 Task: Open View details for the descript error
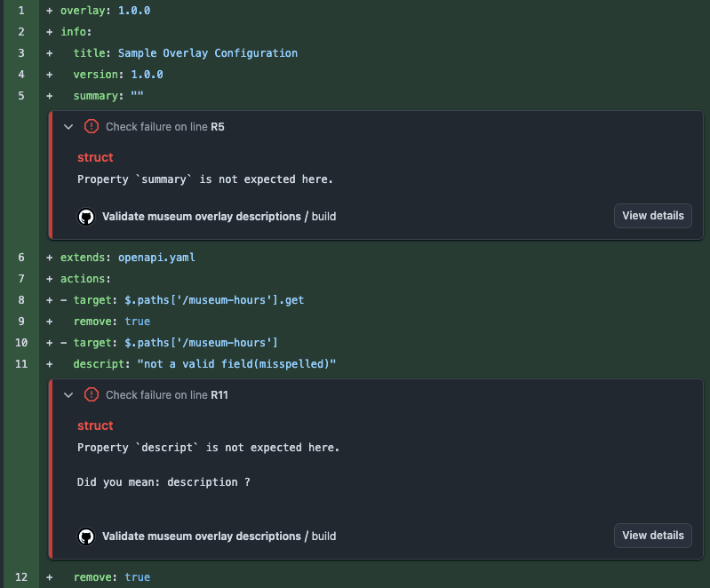[652, 536]
